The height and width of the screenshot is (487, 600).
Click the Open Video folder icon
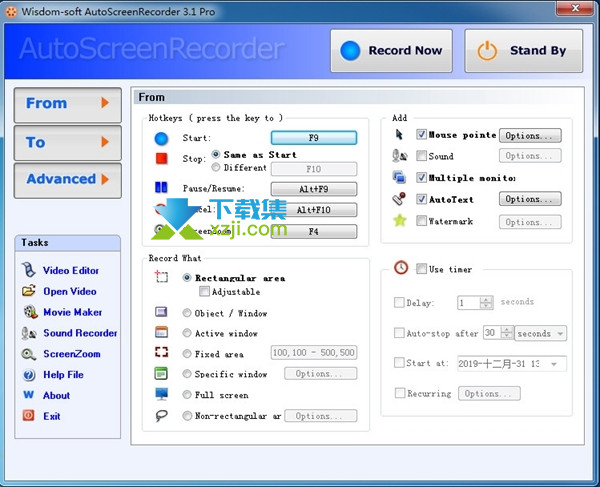(29, 291)
